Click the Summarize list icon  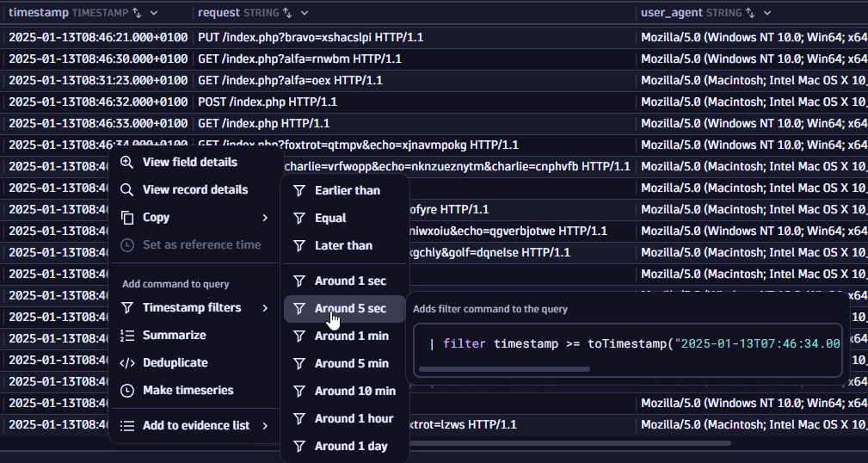[x=126, y=336]
